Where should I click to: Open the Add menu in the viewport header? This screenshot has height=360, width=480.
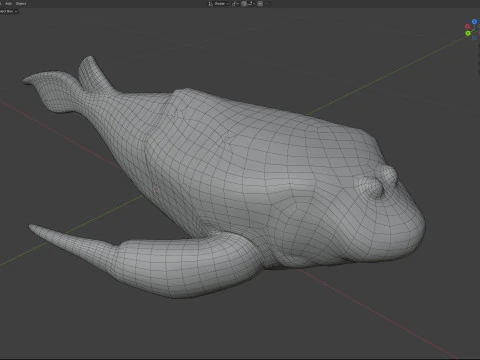coord(8,4)
